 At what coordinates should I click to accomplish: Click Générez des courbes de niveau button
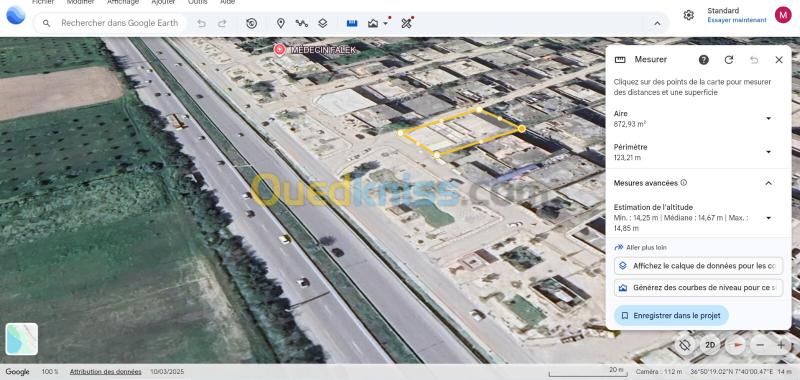tap(698, 288)
